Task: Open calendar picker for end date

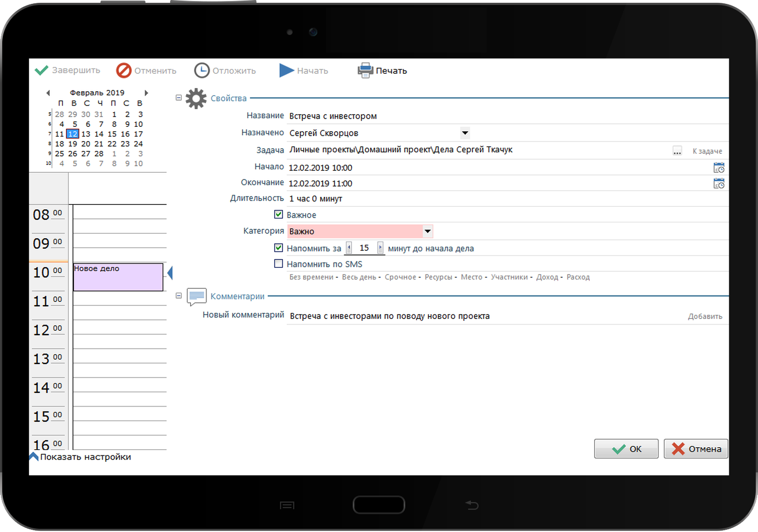Action: coord(719,183)
